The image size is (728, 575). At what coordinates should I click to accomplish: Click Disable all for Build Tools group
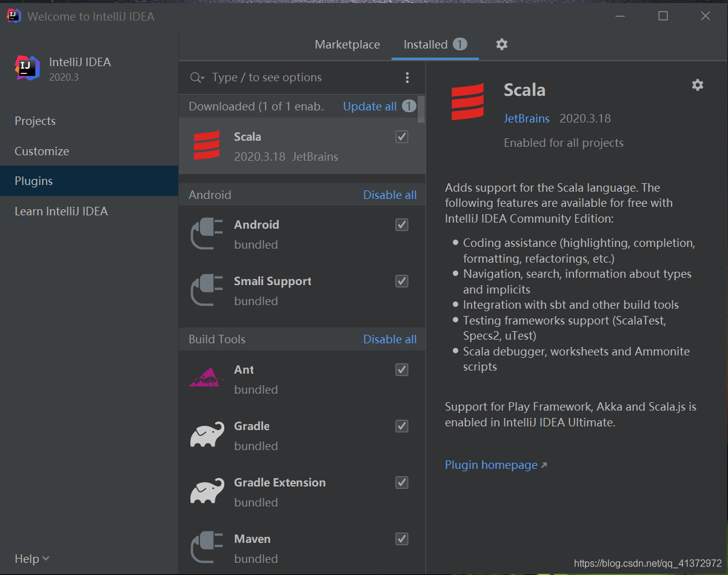390,339
